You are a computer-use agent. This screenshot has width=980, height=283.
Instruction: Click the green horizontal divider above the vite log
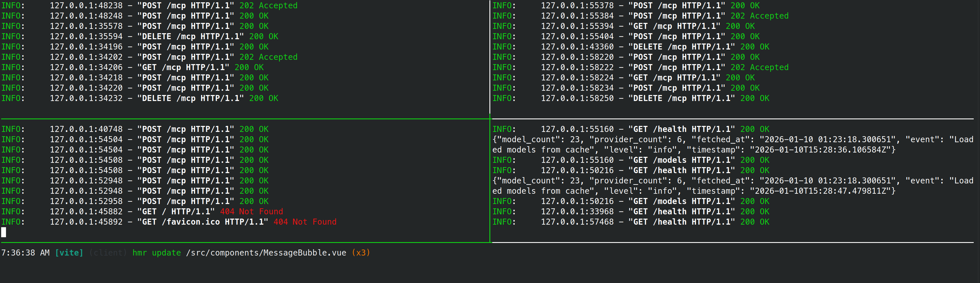(x=243, y=242)
